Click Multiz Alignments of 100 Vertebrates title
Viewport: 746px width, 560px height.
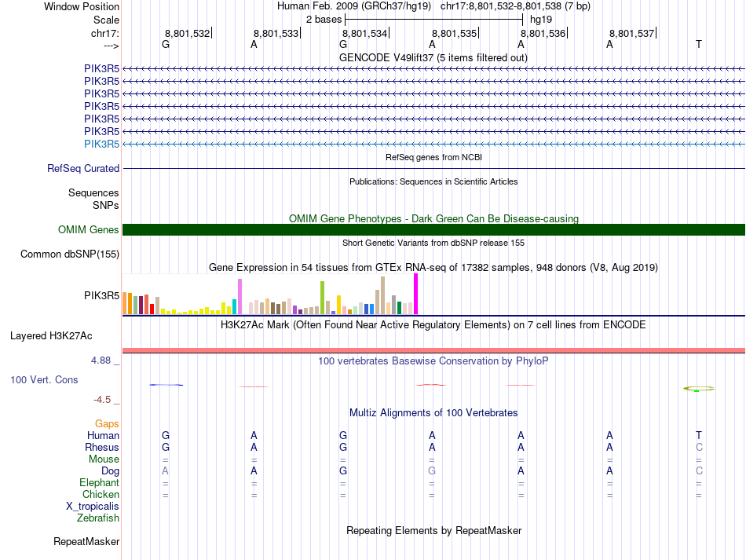coord(433,412)
